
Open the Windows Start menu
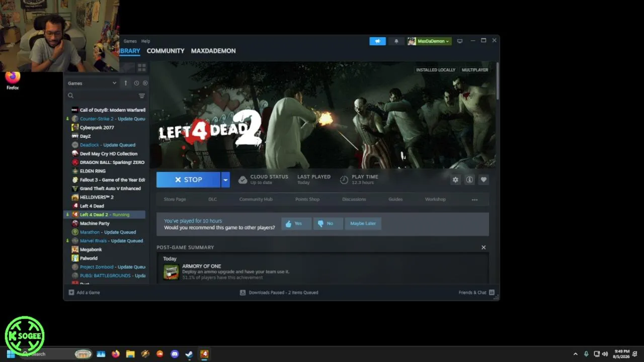11,354
